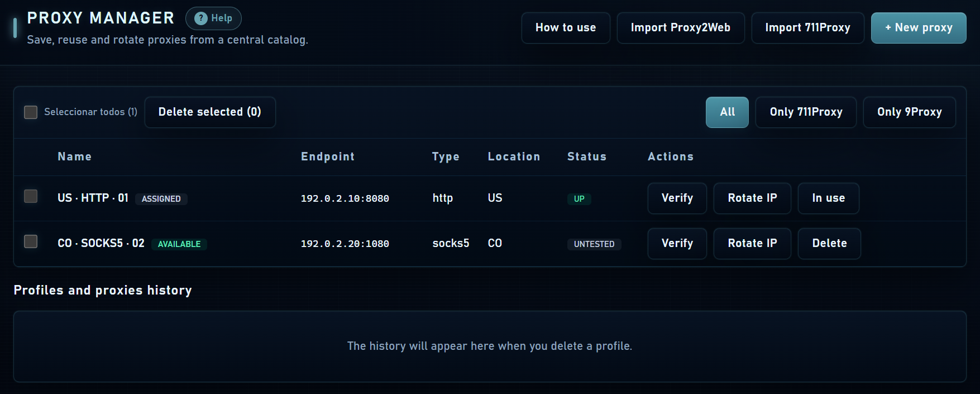Filter by Only 711Proxy

tap(806, 112)
